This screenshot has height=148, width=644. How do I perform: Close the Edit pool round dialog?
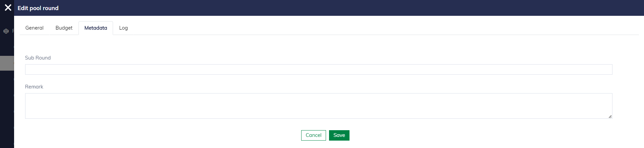(8, 8)
